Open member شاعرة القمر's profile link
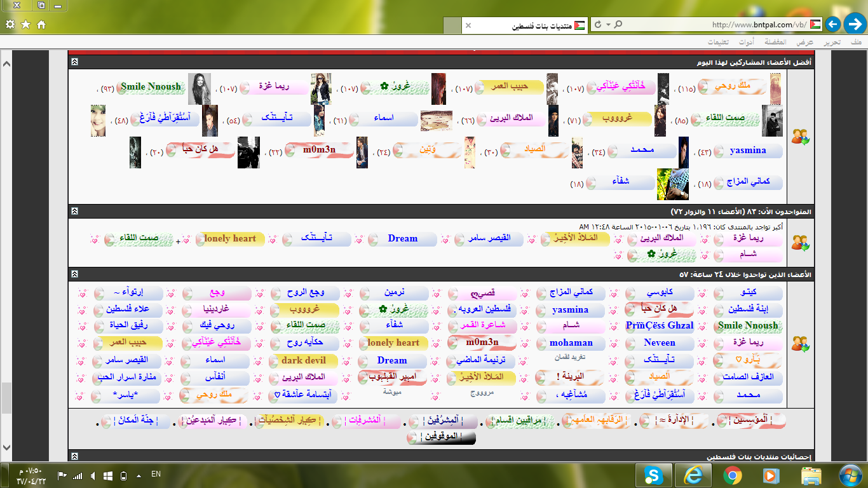The height and width of the screenshot is (488, 868). click(x=483, y=325)
